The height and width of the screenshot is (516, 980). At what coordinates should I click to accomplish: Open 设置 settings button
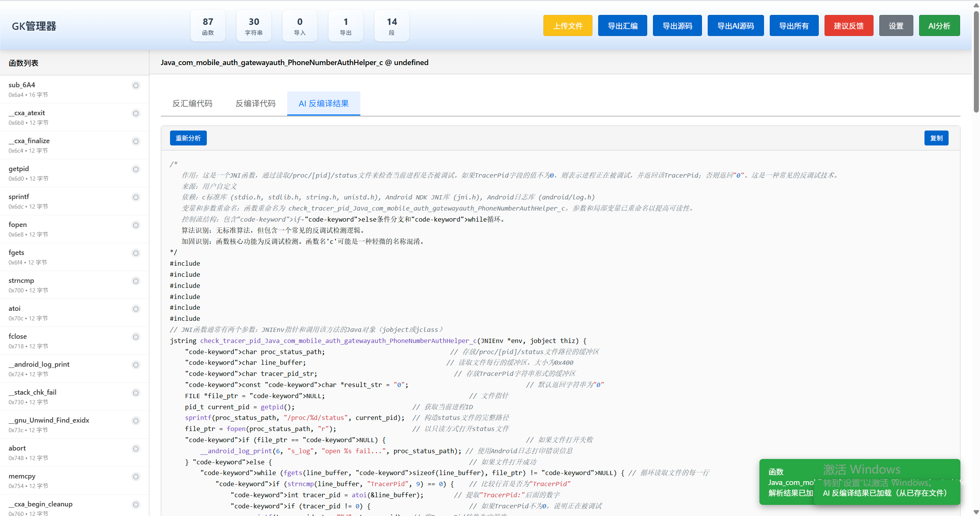pos(896,26)
